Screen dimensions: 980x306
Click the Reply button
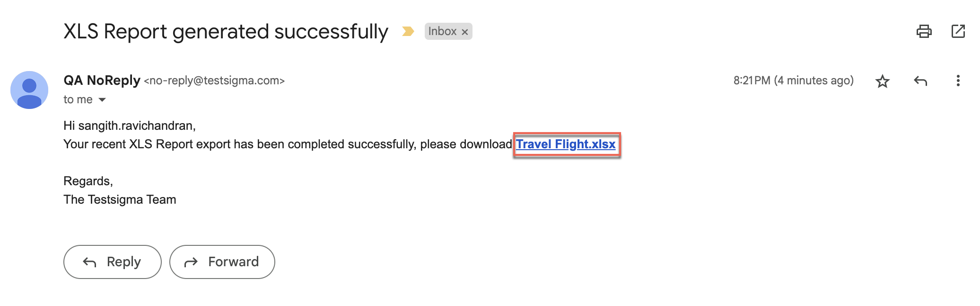pyautogui.click(x=112, y=261)
